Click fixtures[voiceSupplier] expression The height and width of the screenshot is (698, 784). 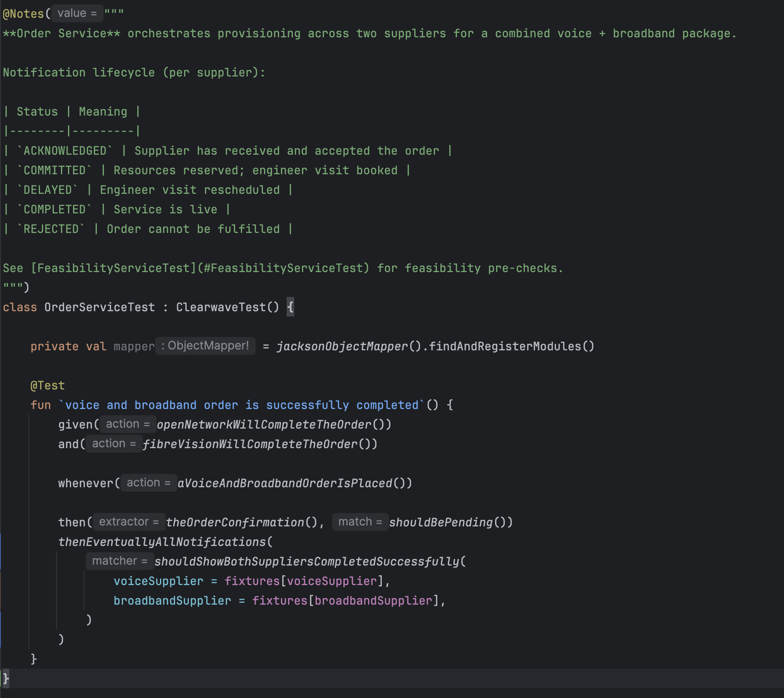point(304,581)
